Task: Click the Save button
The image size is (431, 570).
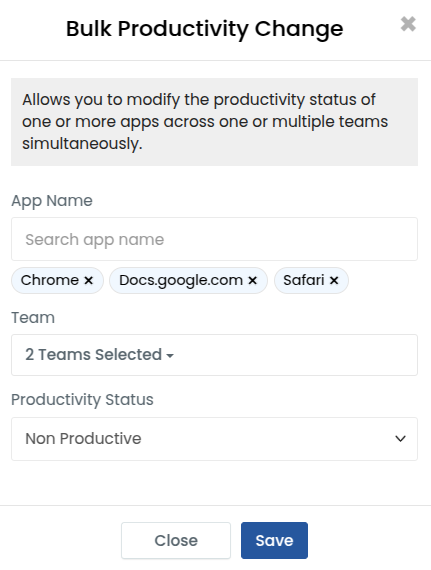Action: pos(274,541)
